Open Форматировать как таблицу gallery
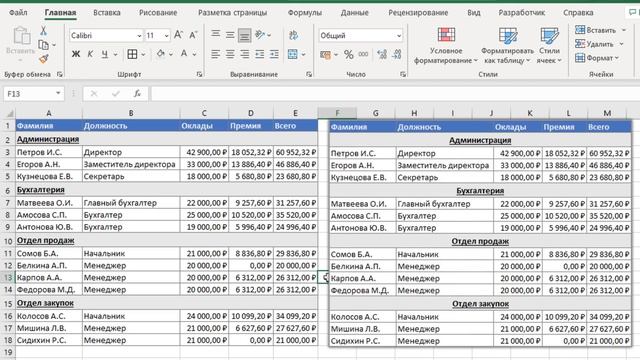640x360 pixels. coord(507,45)
